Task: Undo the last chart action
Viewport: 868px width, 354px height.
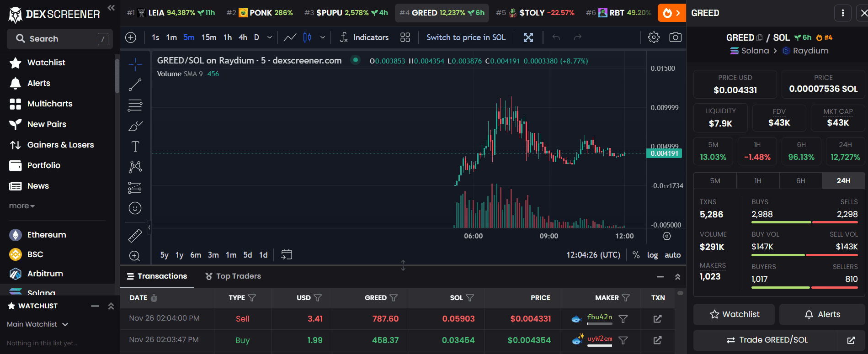Action: coord(556,37)
